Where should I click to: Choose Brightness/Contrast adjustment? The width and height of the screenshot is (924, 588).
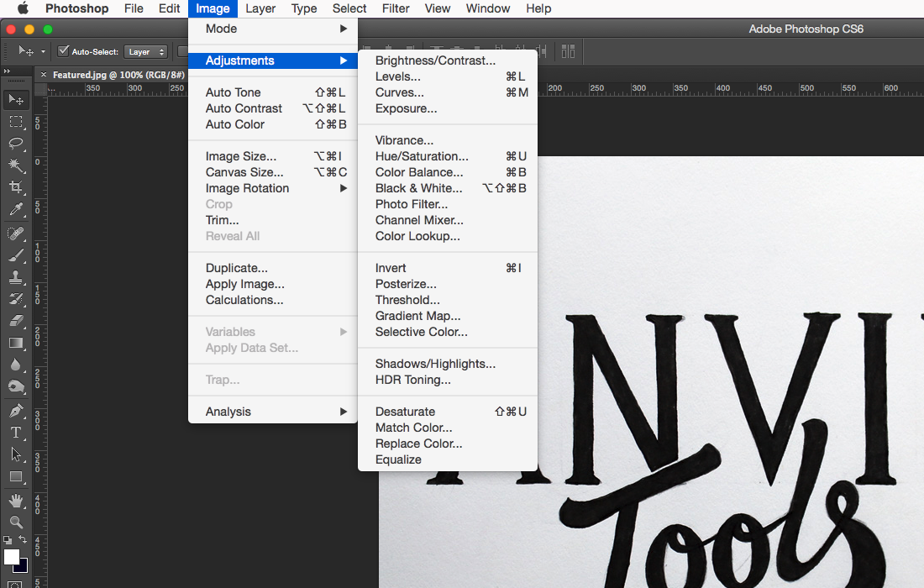click(x=448, y=60)
